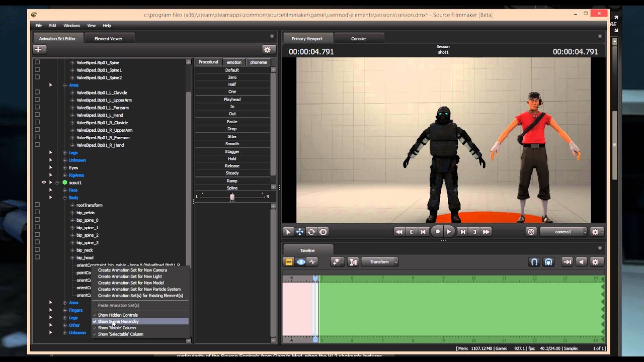Screen dimensions: 644x362
Task: Open the timeline gear settings
Action: click(597, 262)
